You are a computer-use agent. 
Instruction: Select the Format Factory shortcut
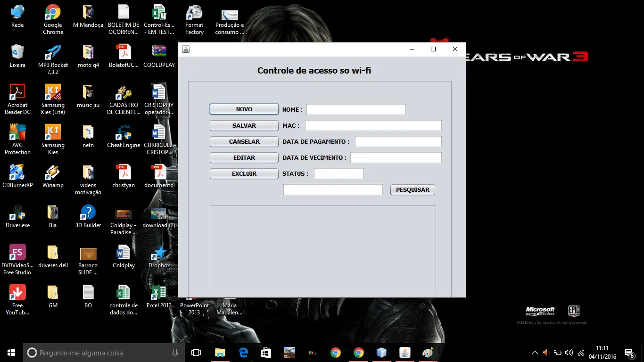tap(194, 20)
